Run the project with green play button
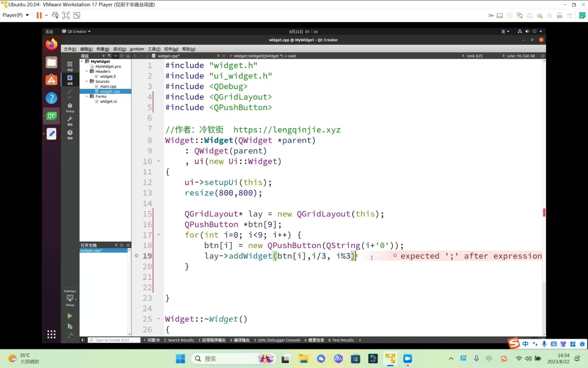 pos(70,316)
